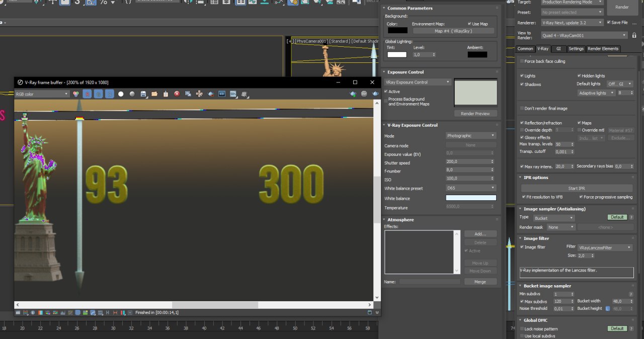Open Map #4 (VRaySky) environment map

(x=453, y=31)
